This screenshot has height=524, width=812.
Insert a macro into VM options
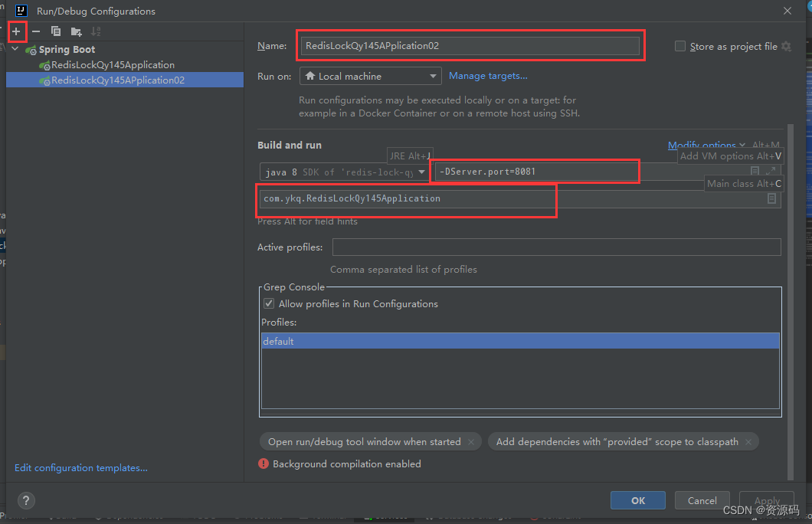click(x=755, y=171)
